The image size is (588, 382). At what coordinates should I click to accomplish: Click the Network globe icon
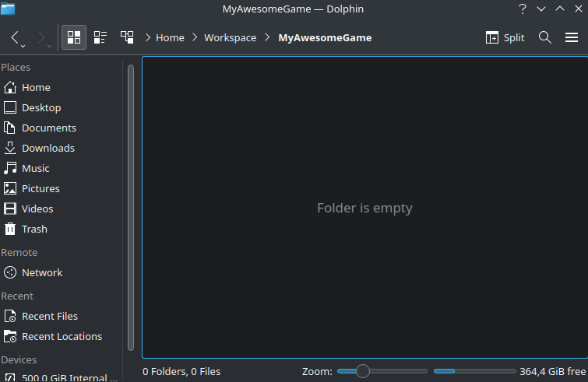pos(10,272)
